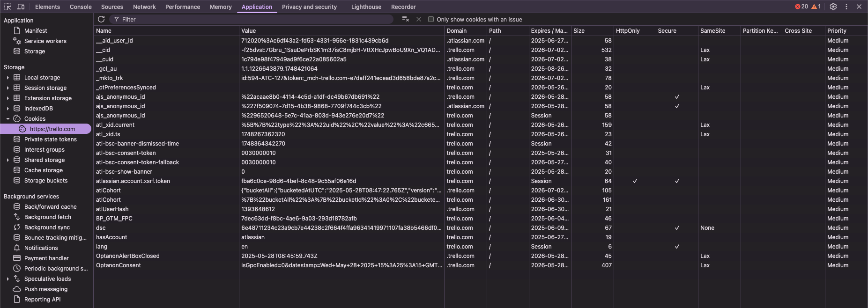868x308 pixels.
Task: Click the orange warning count badge
Action: point(816,7)
